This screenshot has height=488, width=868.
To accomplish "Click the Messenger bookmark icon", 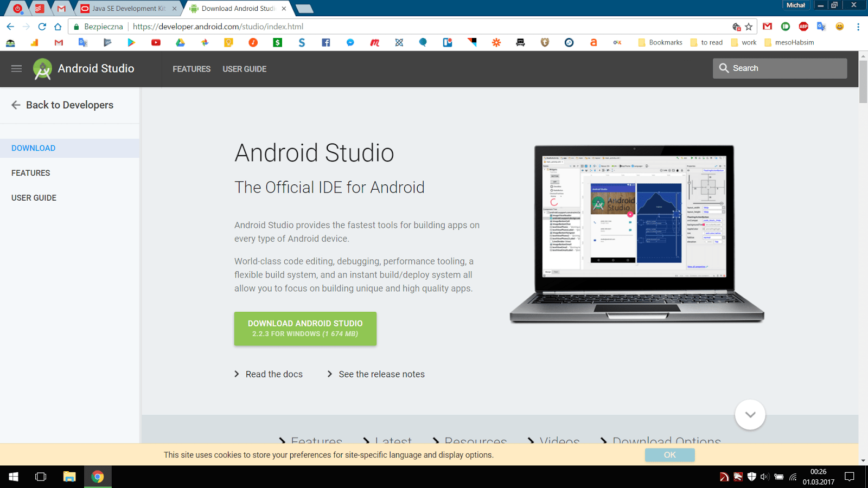I will 350,42.
